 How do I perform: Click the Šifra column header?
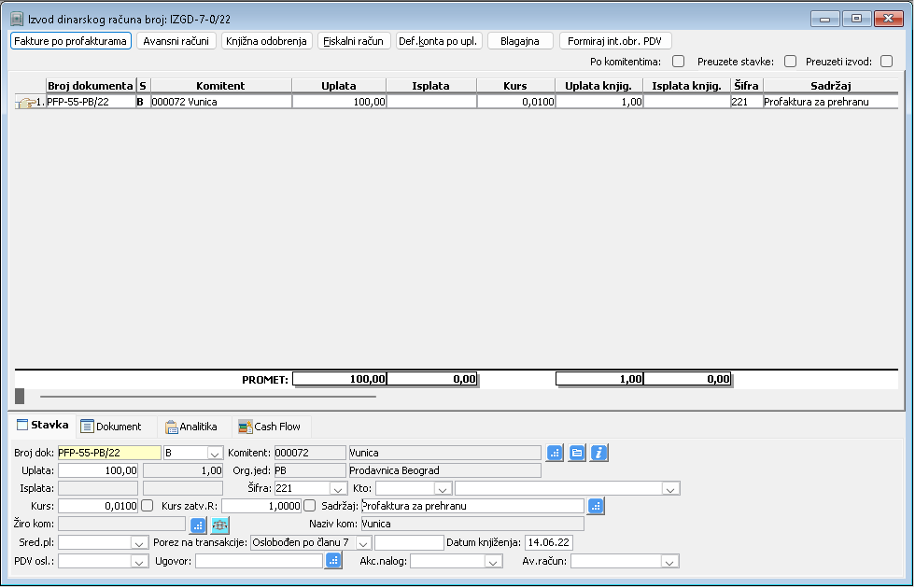pos(746,86)
